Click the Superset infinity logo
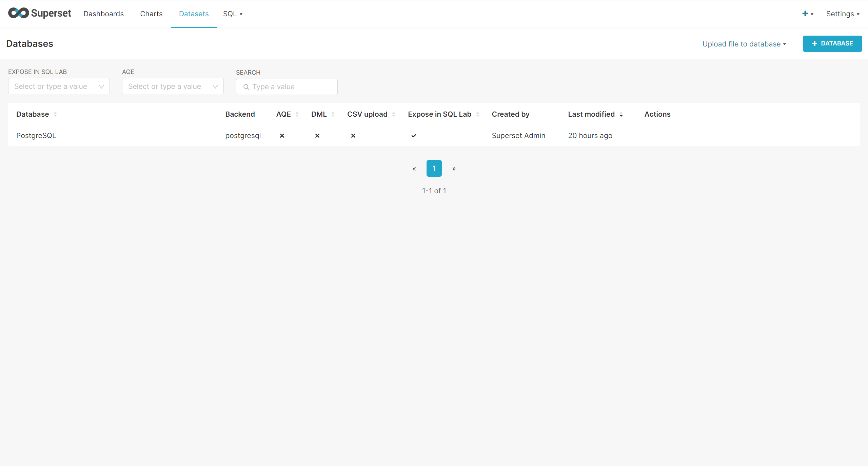This screenshot has height=466, width=868. tap(19, 13)
